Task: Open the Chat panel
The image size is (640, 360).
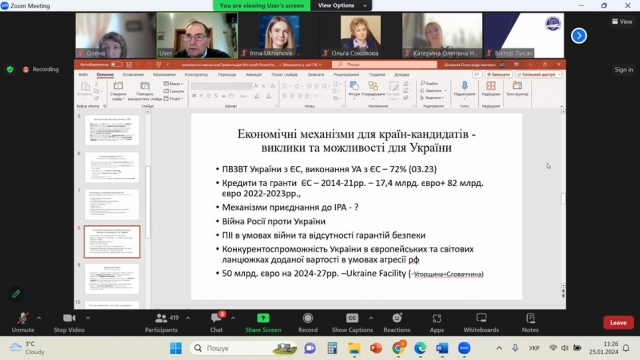Action: [216, 322]
